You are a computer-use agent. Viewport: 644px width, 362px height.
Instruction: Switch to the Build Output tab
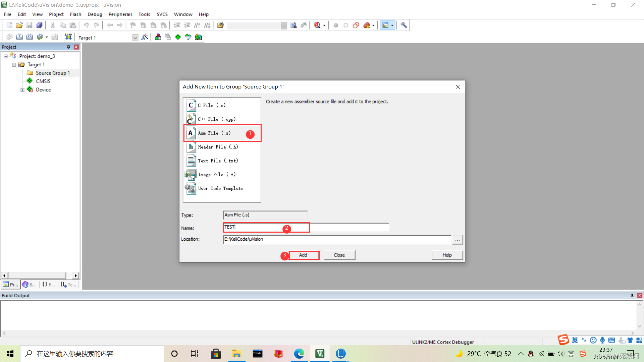coord(15,295)
